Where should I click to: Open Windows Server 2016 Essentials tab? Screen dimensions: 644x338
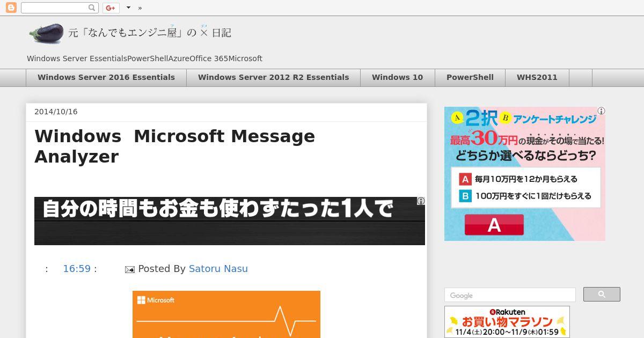pos(106,77)
